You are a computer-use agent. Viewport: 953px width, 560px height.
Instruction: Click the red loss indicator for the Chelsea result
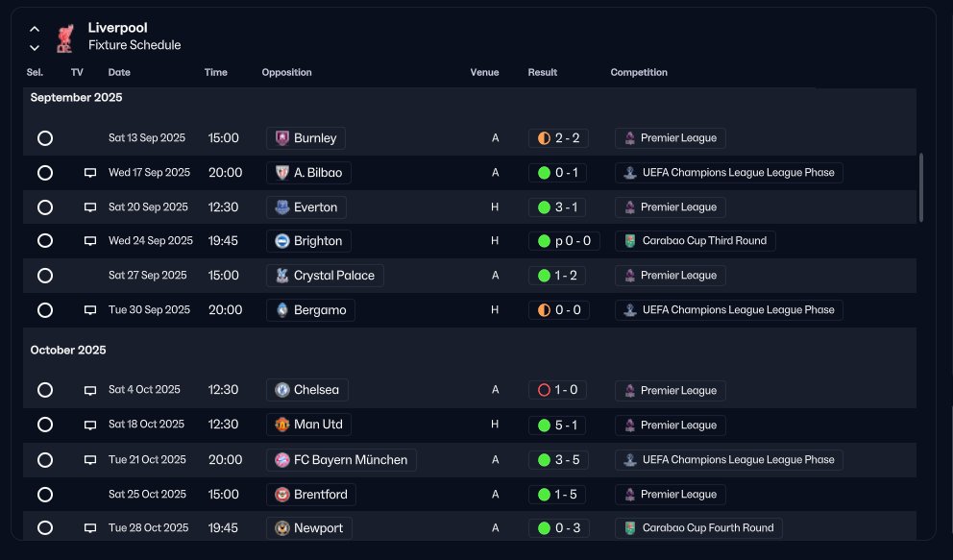[x=544, y=390]
